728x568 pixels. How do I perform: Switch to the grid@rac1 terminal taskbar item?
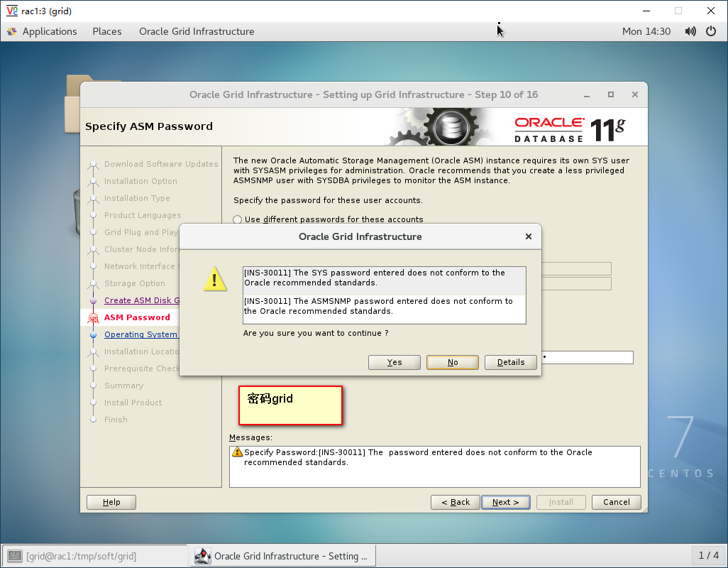click(95, 556)
